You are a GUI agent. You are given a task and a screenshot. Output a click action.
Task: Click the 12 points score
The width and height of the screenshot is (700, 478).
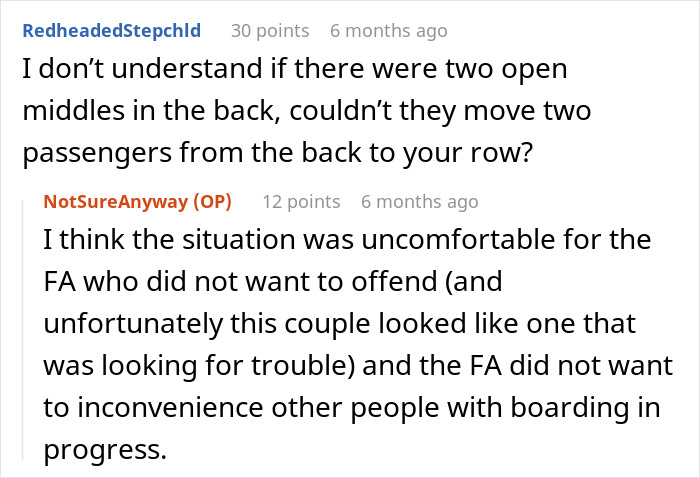tap(300, 201)
